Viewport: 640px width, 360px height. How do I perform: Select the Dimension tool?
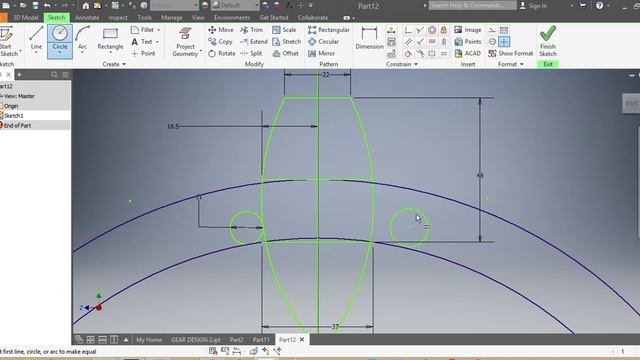[x=369, y=38]
